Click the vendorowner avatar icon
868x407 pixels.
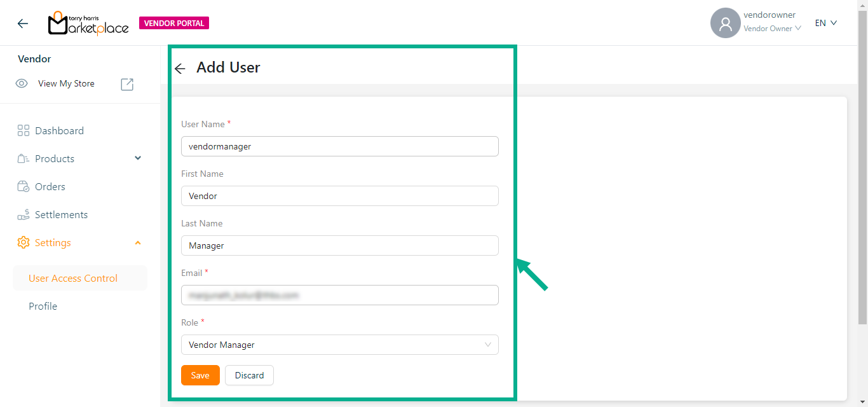click(725, 24)
